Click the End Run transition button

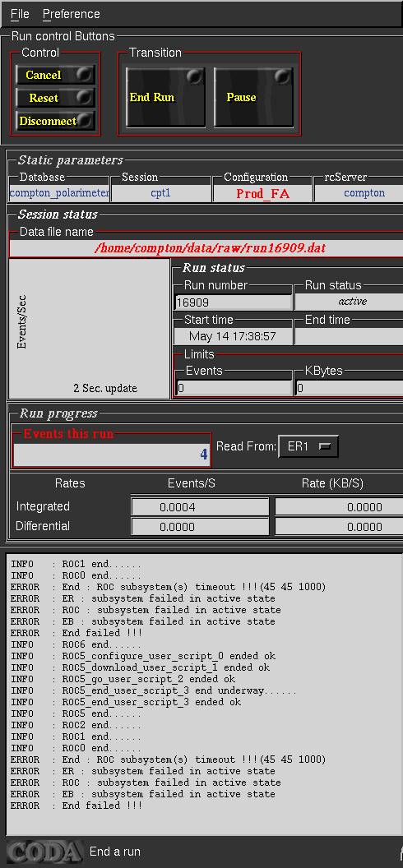[x=165, y=98]
